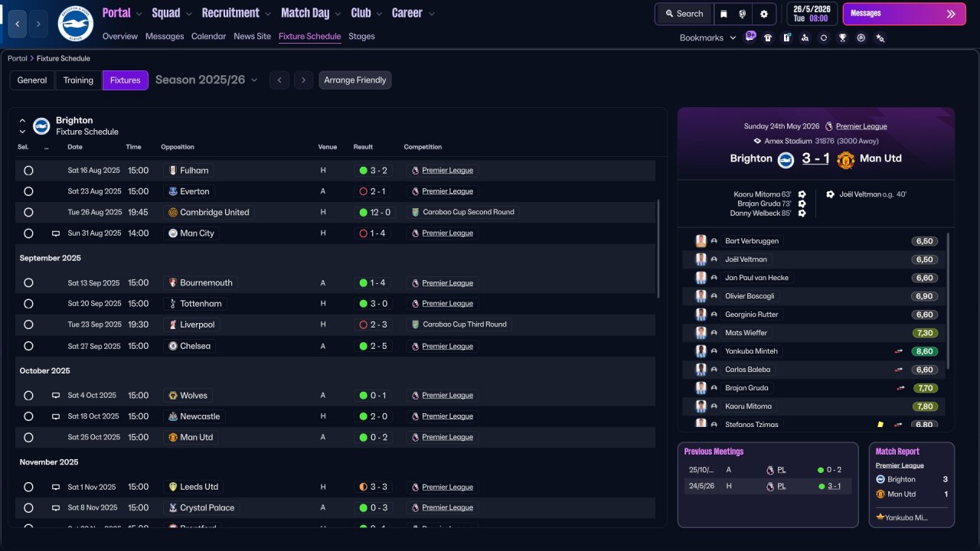Click the Wolves club badge

tap(173, 396)
